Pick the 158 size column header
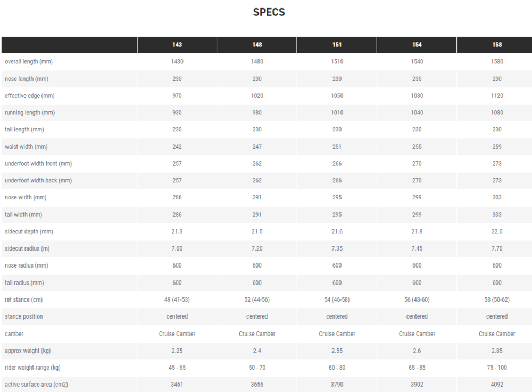Viewport: 532px width, 392px height. (x=497, y=45)
